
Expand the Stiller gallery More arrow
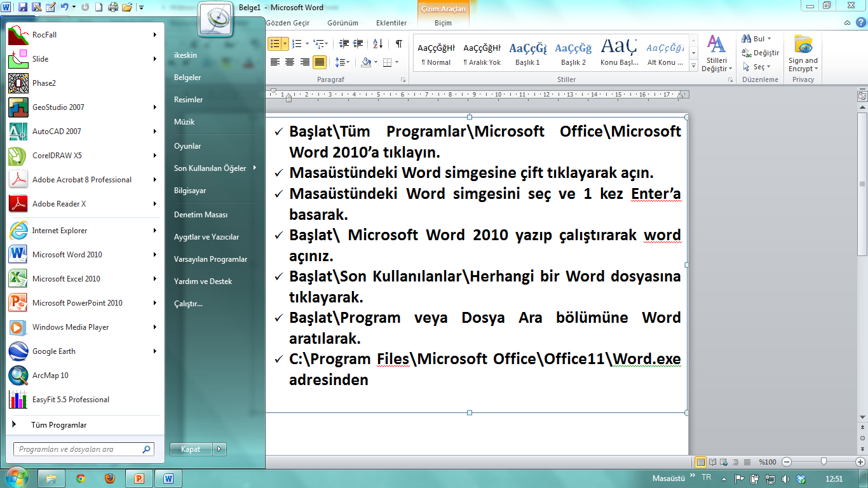[x=693, y=66]
